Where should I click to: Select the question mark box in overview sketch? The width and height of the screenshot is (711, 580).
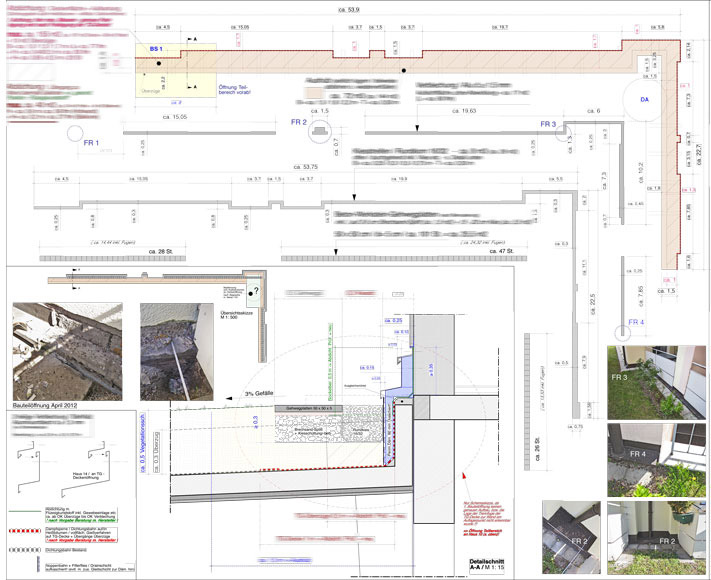pyautogui.click(x=254, y=292)
